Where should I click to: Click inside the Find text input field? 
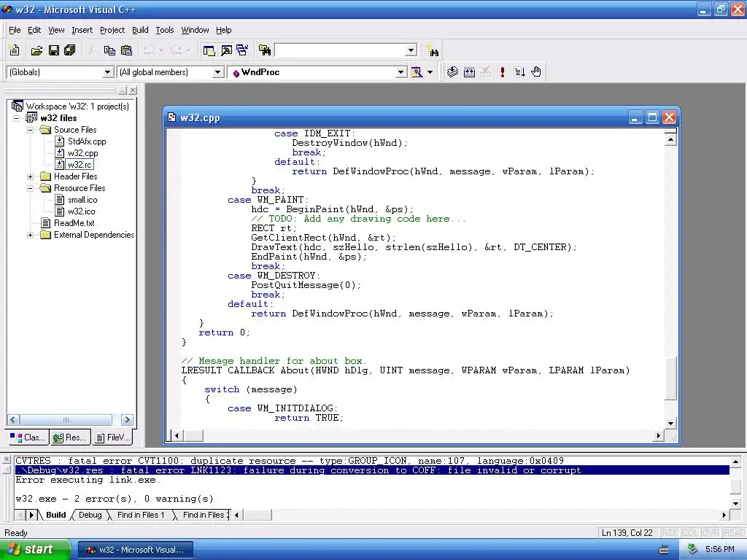340,50
